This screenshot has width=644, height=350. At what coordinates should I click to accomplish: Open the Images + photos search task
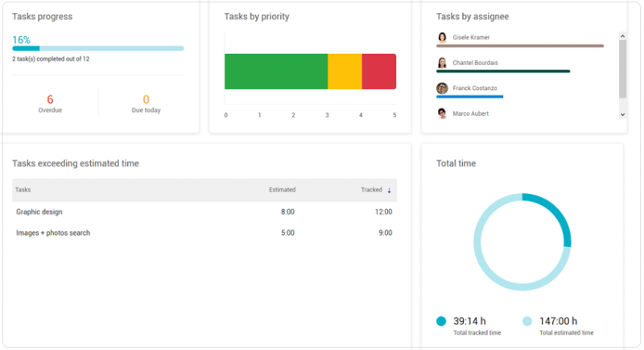coord(53,233)
